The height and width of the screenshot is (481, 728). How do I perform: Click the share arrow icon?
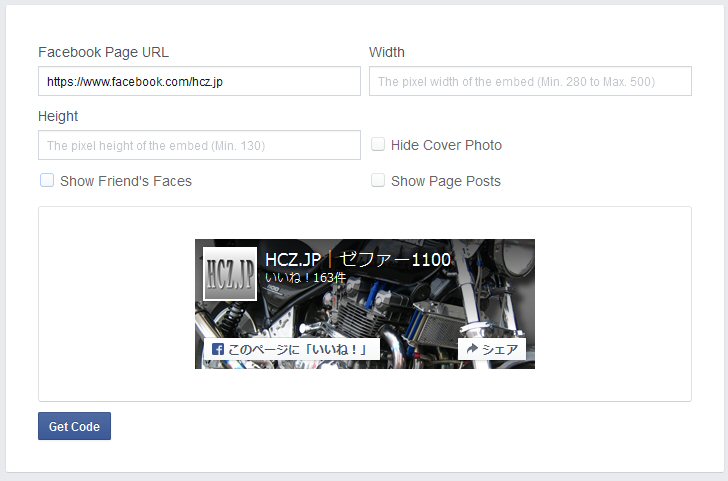(x=472, y=349)
